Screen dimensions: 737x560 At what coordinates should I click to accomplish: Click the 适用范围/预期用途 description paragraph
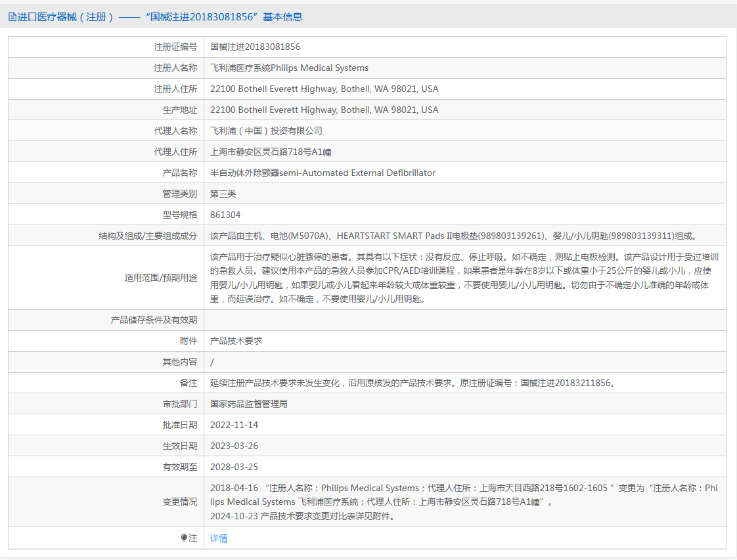pyautogui.click(x=464, y=278)
